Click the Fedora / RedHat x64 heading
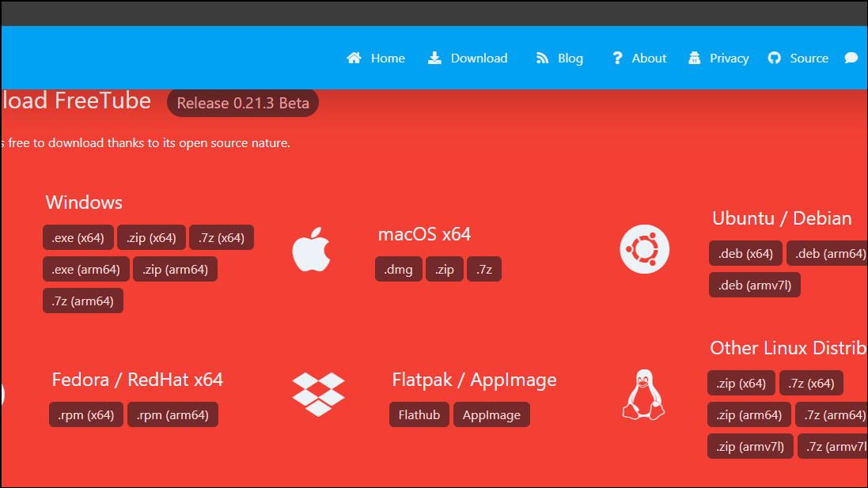This screenshot has height=488, width=868. point(138,380)
